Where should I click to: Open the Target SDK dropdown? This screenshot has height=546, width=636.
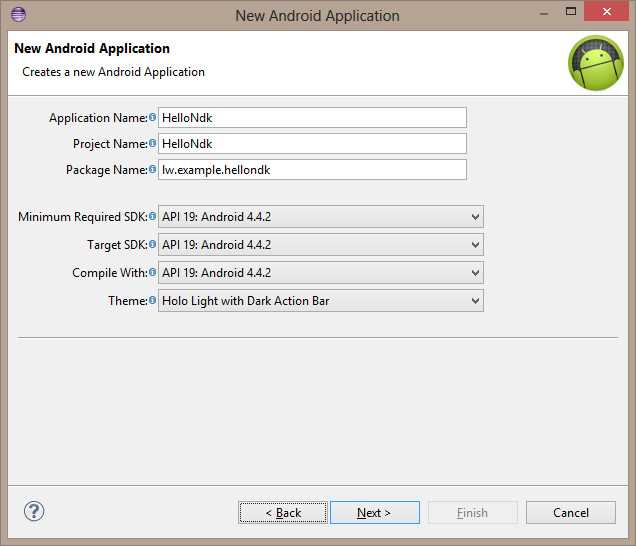pyautogui.click(x=321, y=245)
